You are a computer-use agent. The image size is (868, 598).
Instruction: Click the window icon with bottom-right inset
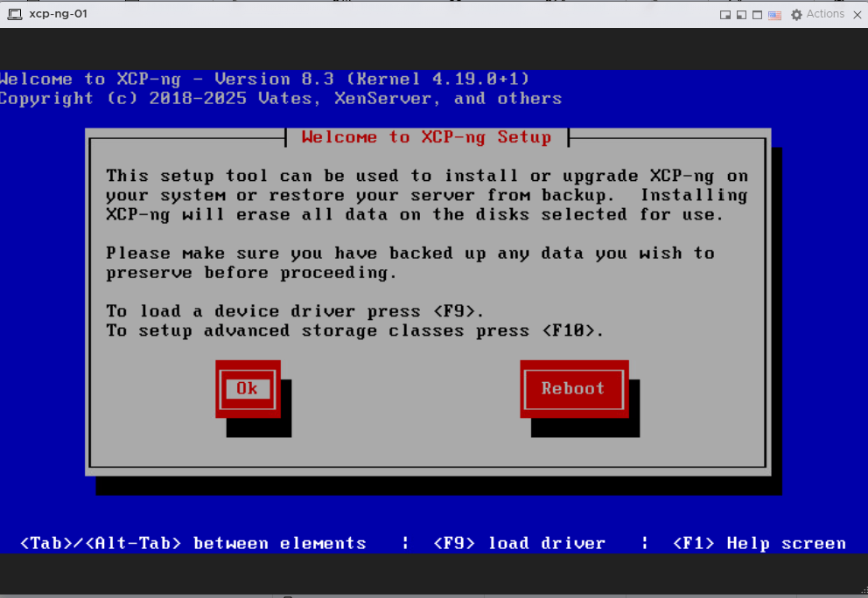(725, 15)
